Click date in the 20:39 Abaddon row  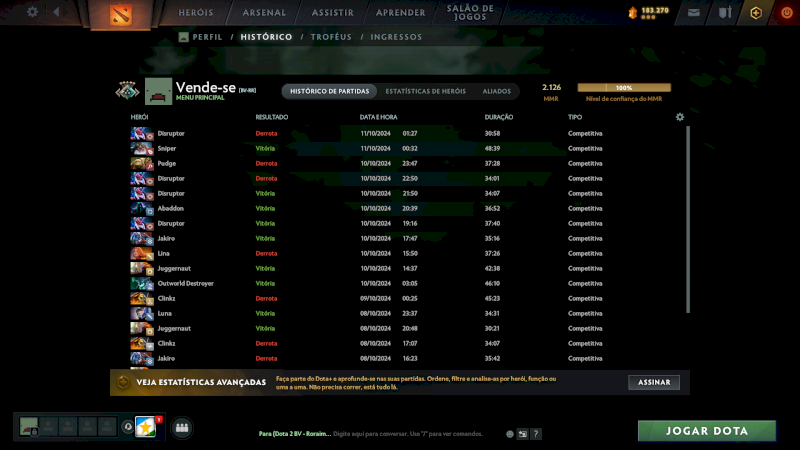point(376,209)
